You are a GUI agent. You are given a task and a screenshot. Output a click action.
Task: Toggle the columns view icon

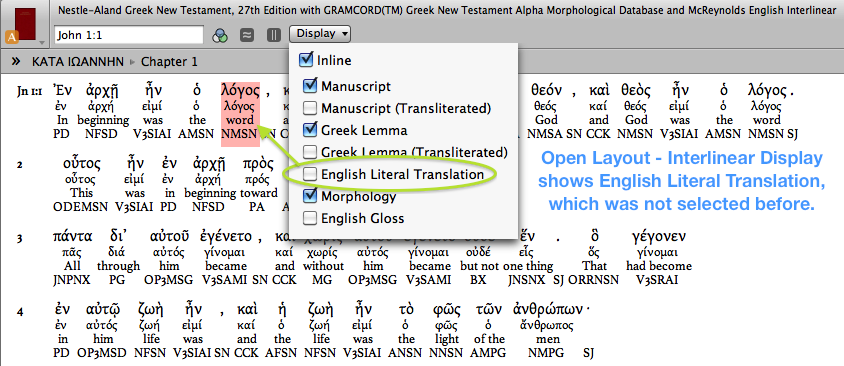pos(274,35)
